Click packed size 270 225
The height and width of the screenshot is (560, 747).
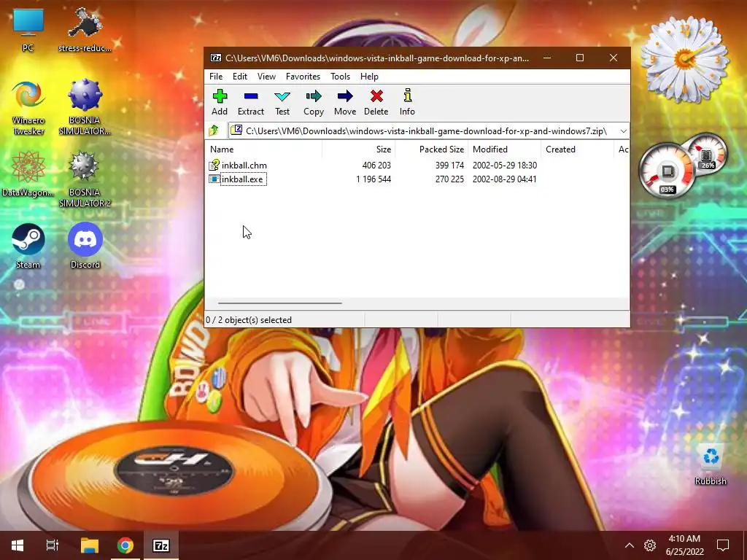pos(449,179)
